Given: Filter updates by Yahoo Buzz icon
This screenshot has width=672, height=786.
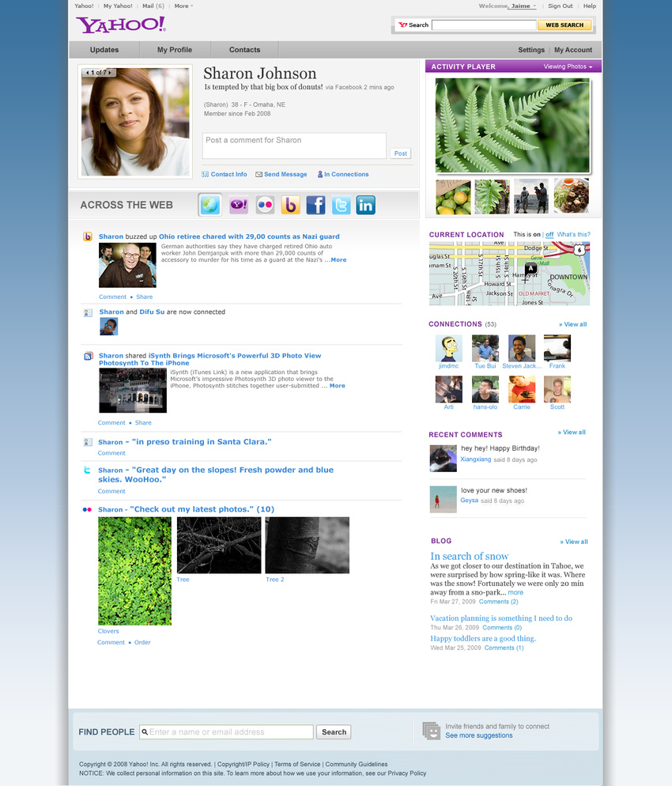Looking at the screenshot, I should point(290,205).
